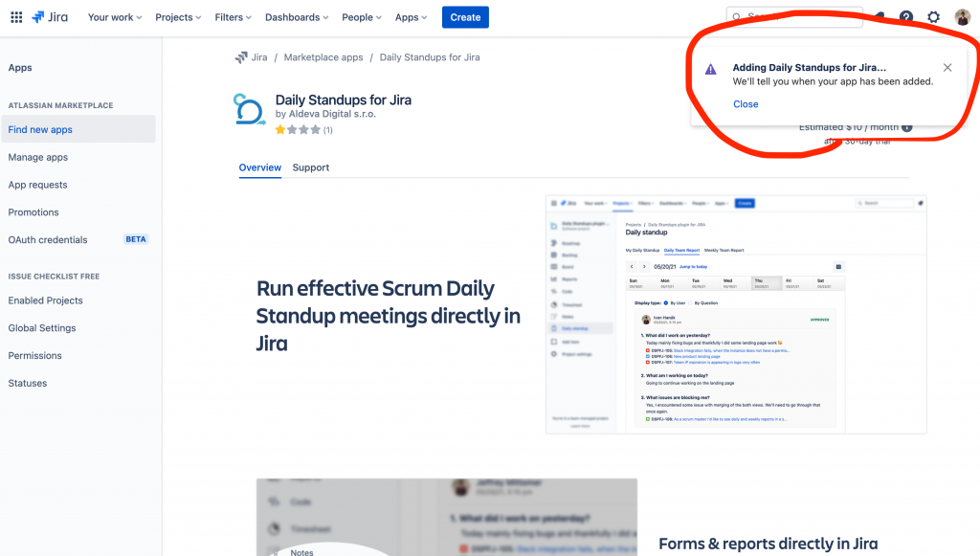Open the Daily standup screenshot preview

(736, 314)
